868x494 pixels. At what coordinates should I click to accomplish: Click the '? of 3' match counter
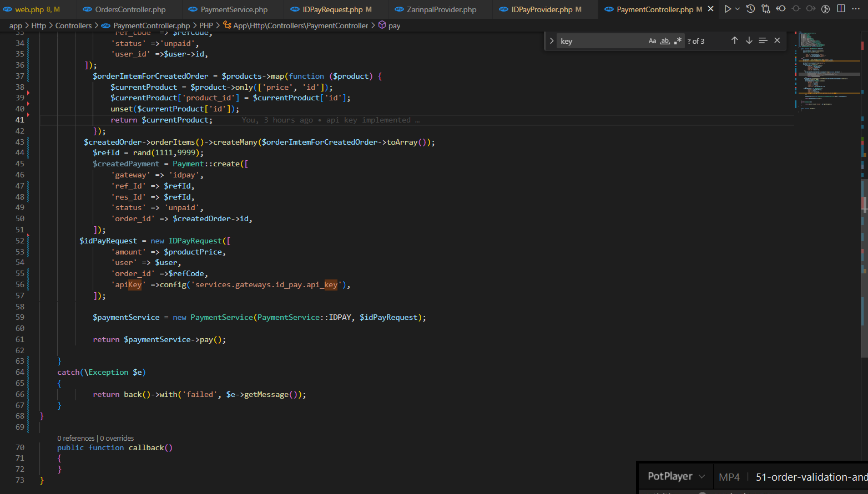[x=695, y=41]
